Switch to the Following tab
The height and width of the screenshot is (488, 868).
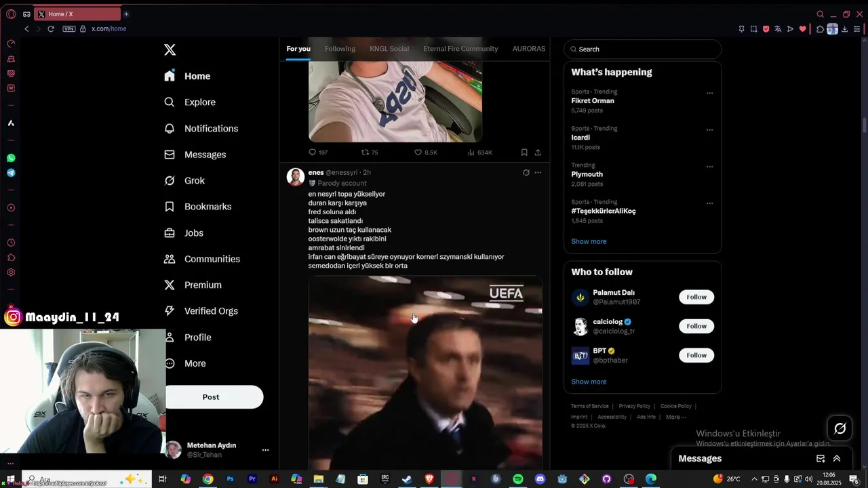coord(340,49)
